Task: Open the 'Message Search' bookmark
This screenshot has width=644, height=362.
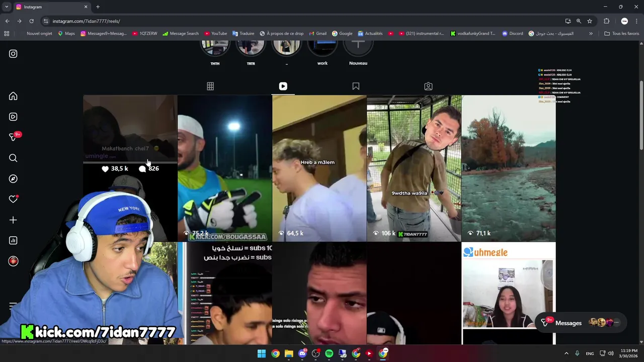Action: (x=181, y=34)
